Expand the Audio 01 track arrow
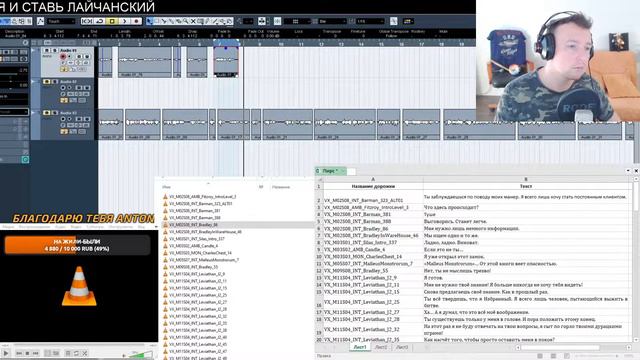640x360 pixels. pos(34,51)
